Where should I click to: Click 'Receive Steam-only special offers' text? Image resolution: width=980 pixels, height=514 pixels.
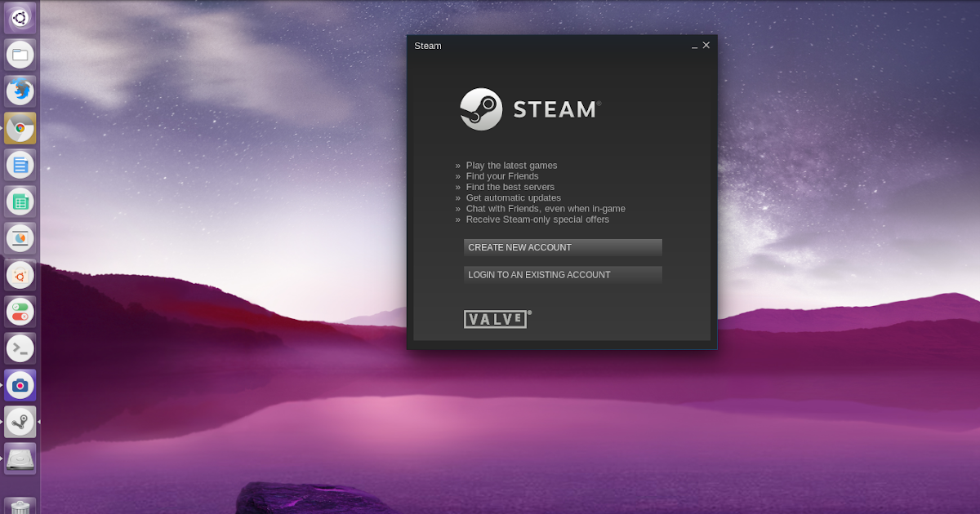[x=537, y=219]
